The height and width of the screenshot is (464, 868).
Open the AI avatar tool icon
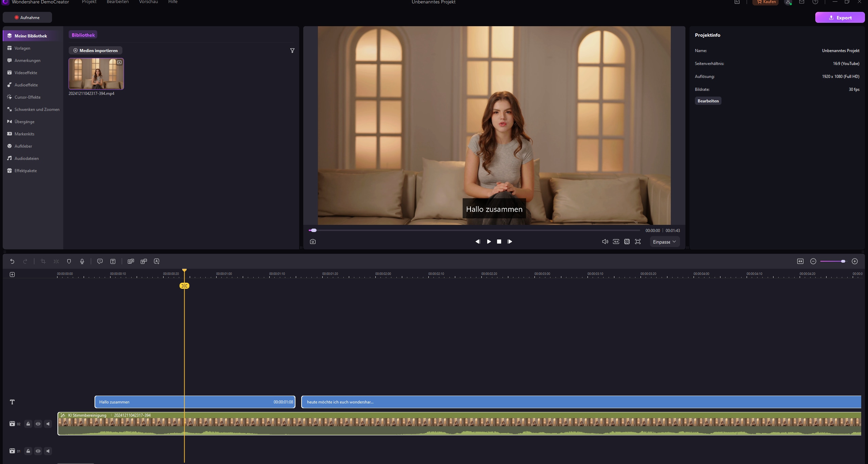click(x=157, y=261)
